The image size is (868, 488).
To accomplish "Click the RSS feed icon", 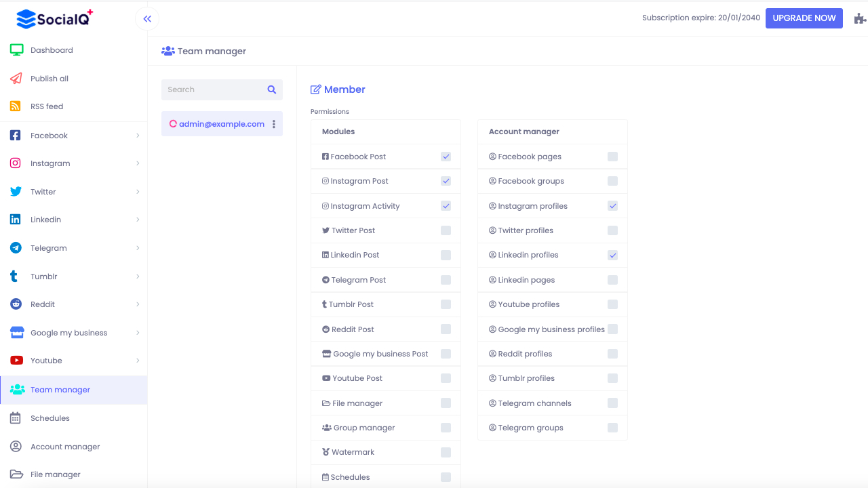I will coord(16,106).
